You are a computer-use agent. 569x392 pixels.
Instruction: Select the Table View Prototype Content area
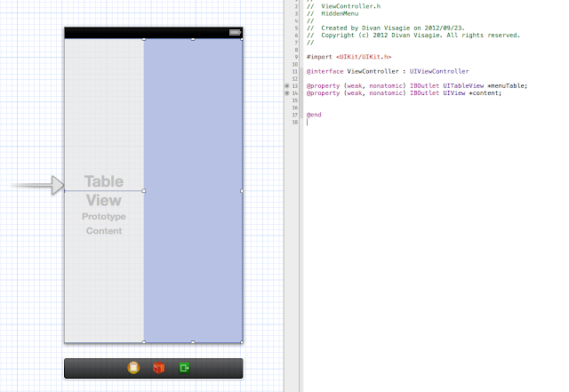[104, 190]
